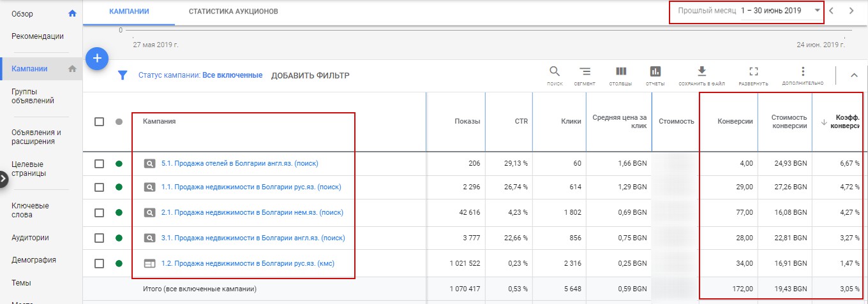The height and width of the screenshot is (304, 868).
Task: Open campaign 5.1 Продажа отелей link
Action: click(240, 164)
